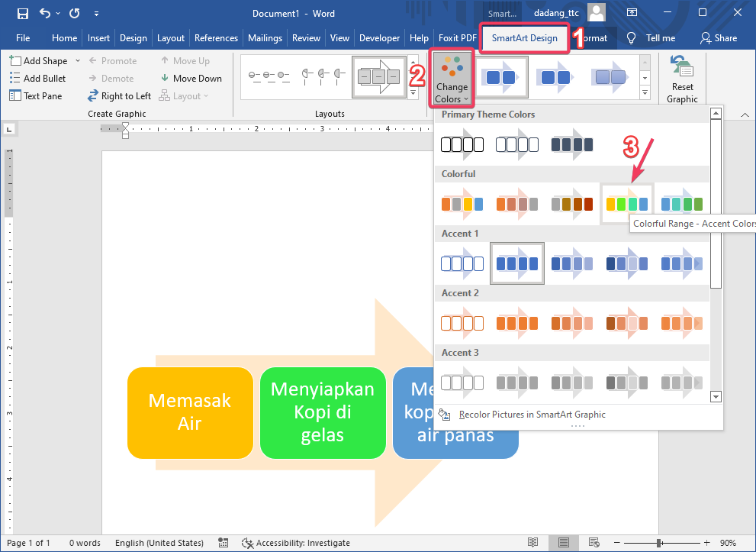Switch to Read Mode view
Screen dimensions: 756x552
[532, 542]
